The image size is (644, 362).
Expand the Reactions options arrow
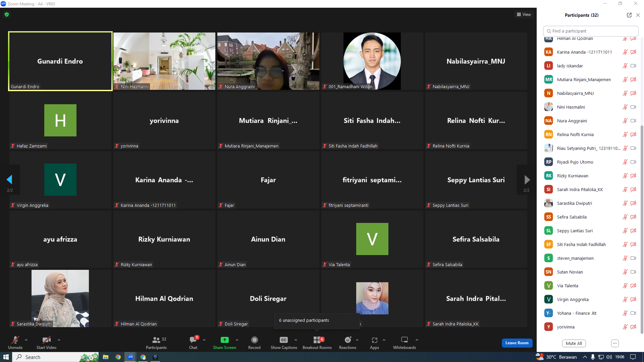pos(357,340)
